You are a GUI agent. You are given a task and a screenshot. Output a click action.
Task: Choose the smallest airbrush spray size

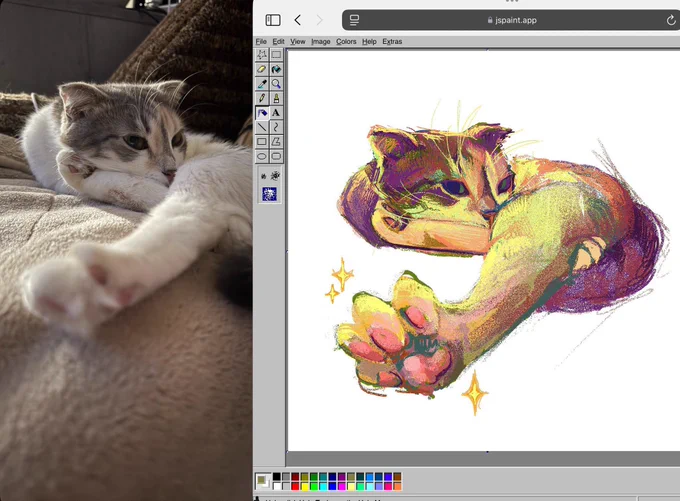pyautogui.click(x=264, y=176)
